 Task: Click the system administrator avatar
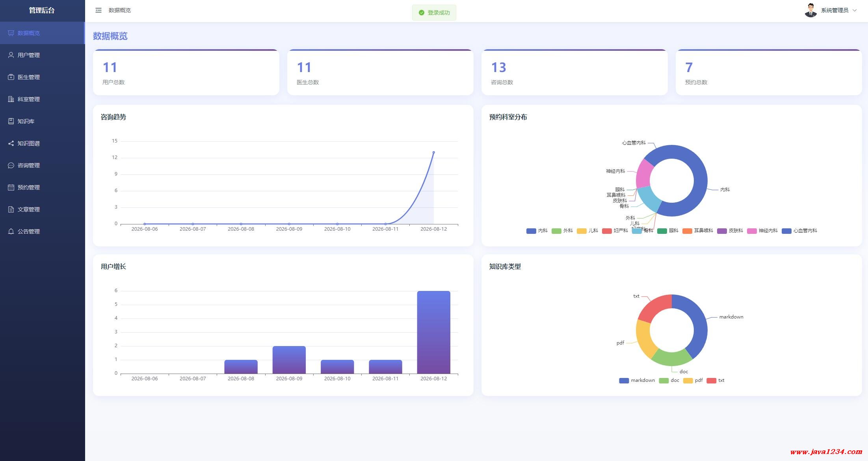[x=810, y=10]
